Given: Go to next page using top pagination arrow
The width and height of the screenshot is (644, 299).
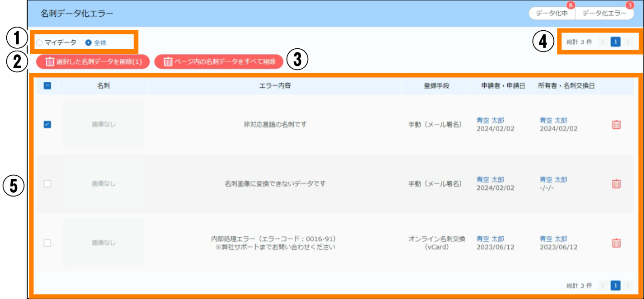Looking at the screenshot, I should (628, 42).
